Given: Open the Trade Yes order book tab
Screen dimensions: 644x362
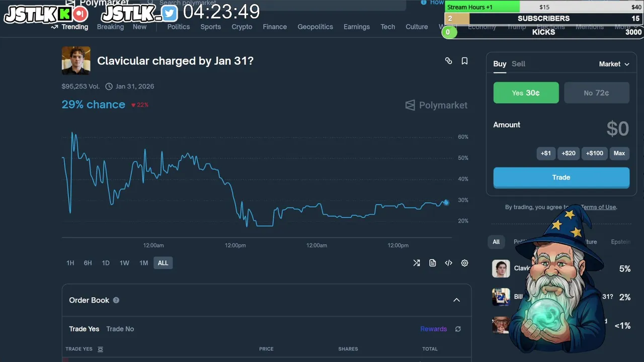Looking at the screenshot, I should click(x=84, y=329).
